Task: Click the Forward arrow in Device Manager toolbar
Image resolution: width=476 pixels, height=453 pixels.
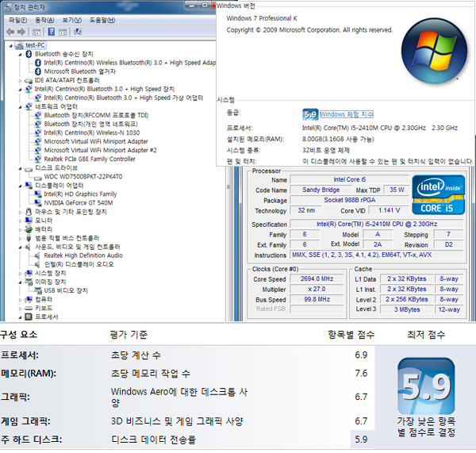Action: pos(21,32)
